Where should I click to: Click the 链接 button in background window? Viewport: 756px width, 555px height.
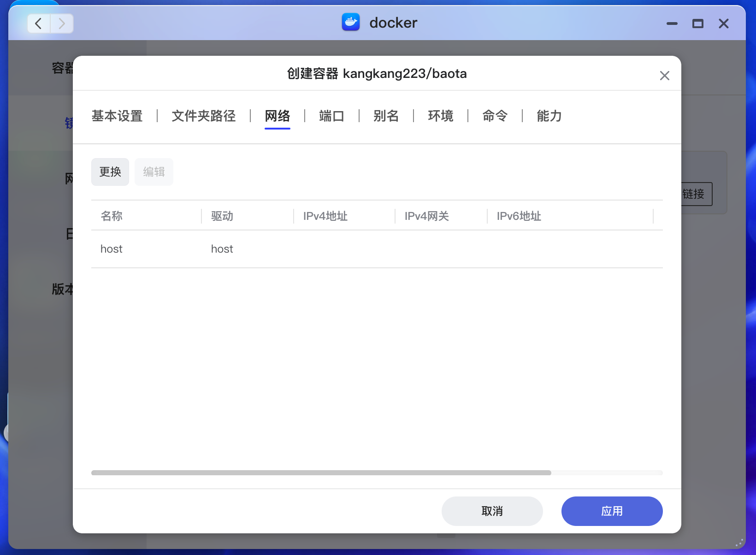point(696,194)
